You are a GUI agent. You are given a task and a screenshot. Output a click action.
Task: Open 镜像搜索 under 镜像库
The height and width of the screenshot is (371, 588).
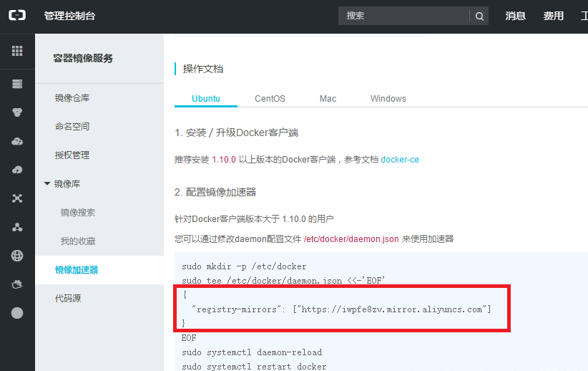pos(78,213)
